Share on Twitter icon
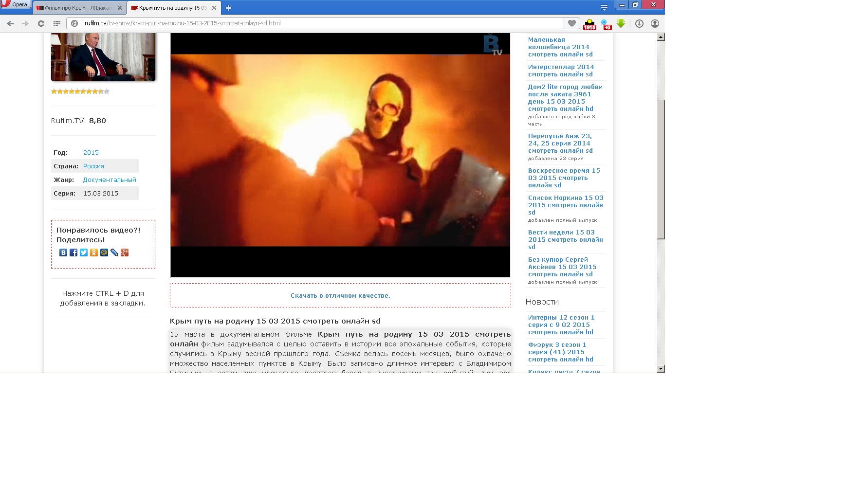 coord(84,252)
